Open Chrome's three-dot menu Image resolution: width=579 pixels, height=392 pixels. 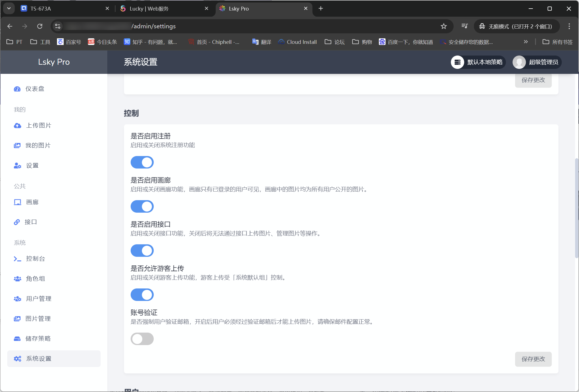click(569, 26)
